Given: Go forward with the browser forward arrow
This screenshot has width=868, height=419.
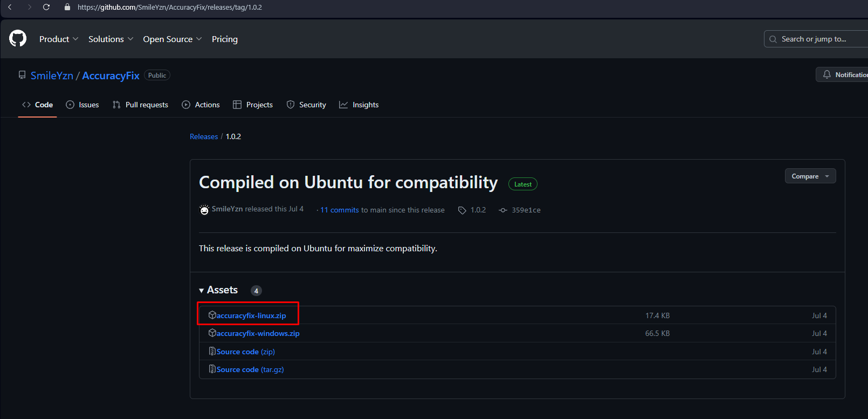Looking at the screenshot, I should (29, 7).
